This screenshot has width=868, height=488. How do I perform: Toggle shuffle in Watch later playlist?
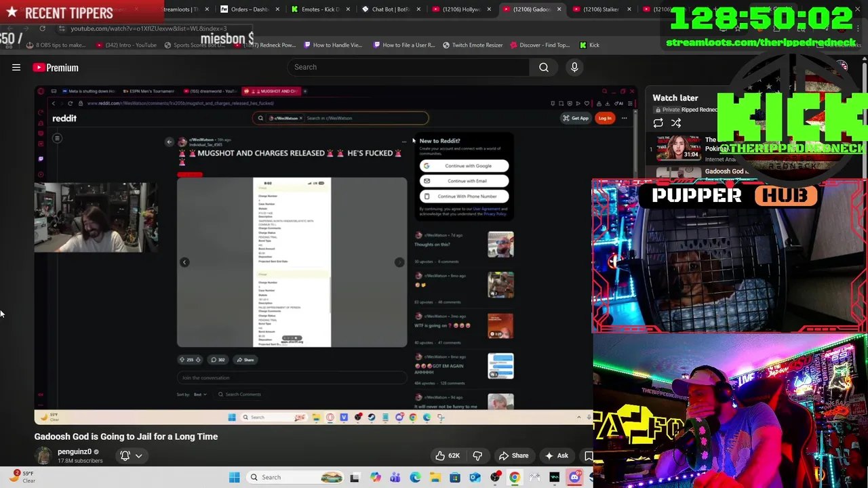click(x=676, y=123)
